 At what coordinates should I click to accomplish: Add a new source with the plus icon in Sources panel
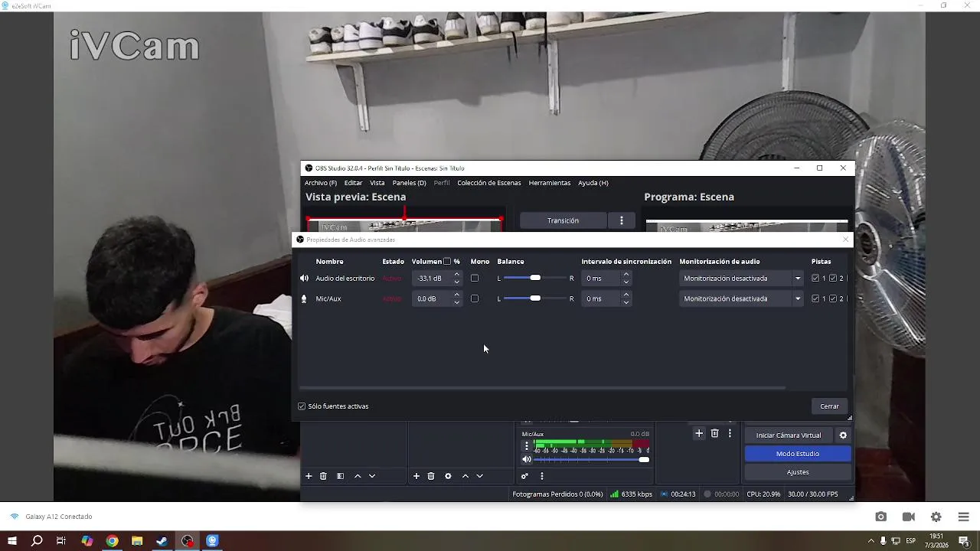click(x=416, y=476)
